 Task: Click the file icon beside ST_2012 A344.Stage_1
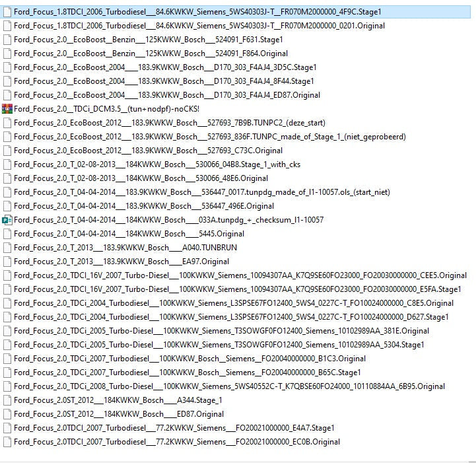click(7, 400)
